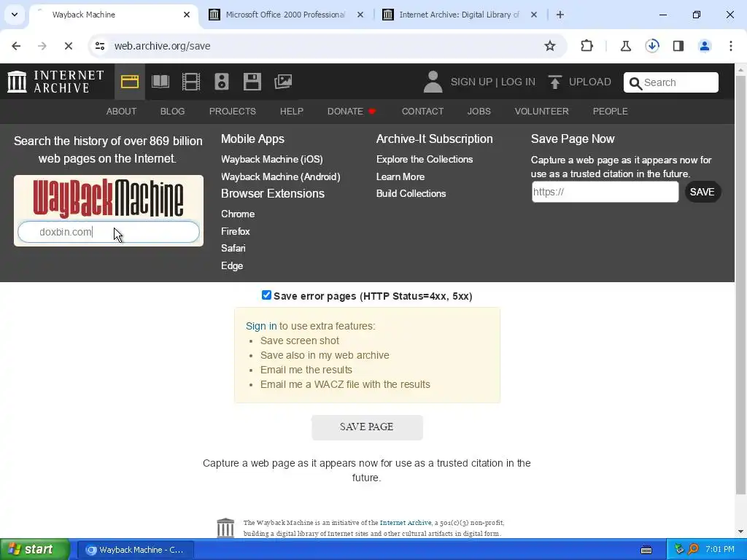
Task: Click the Windows Start button
Action: (35, 550)
